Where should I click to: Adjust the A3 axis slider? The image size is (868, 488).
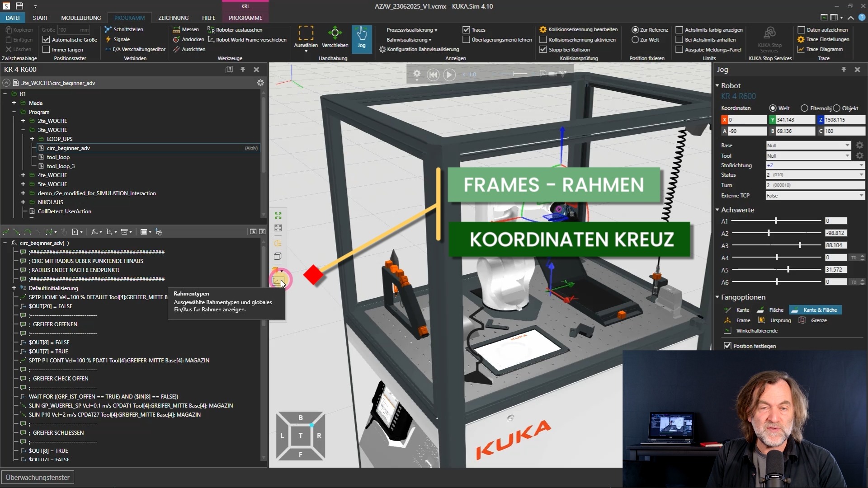tap(800, 245)
